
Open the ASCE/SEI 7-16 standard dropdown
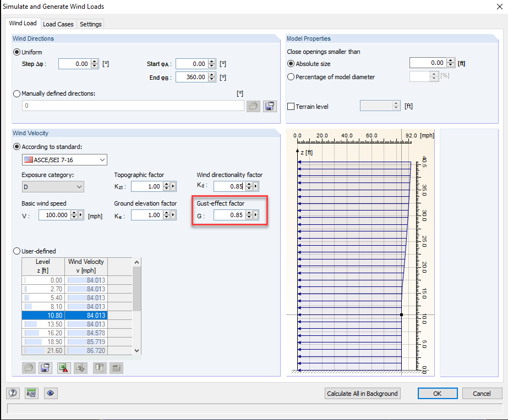pyautogui.click(x=64, y=160)
